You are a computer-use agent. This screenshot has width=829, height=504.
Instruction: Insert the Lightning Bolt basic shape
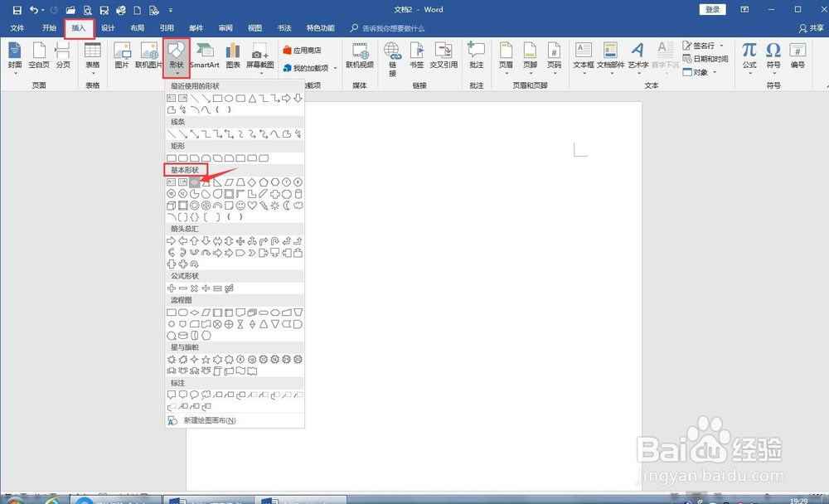point(264,206)
